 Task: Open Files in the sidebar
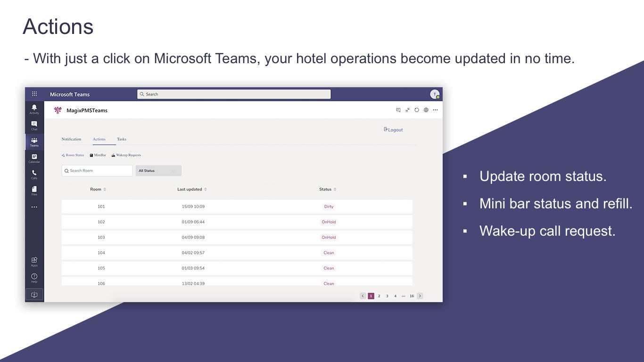[x=34, y=190]
